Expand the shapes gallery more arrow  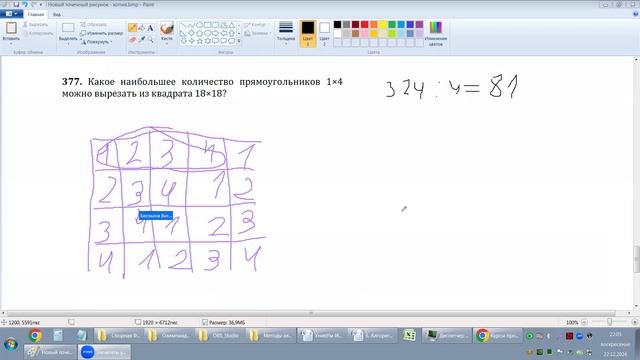pyautogui.click(x=239, y=41)
